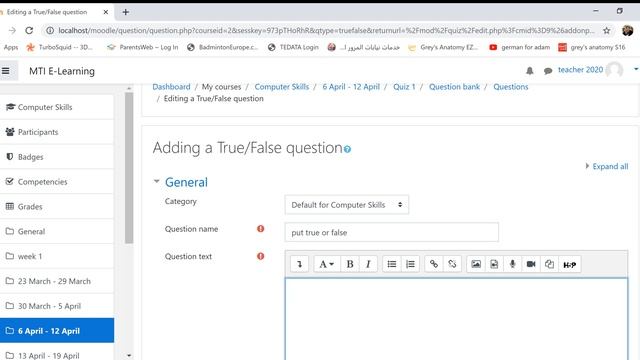The width and height of the screenshot is (640, 360).
Task: Open german for adam bookmark
Action: 520,47
